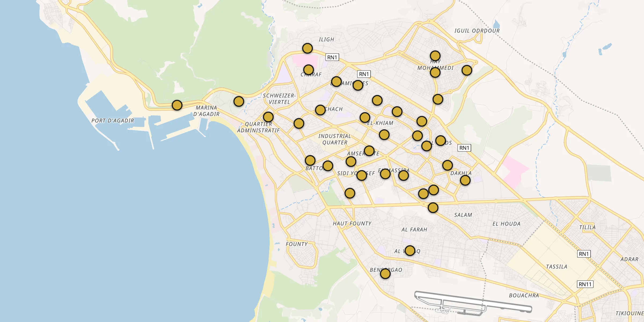Select the marker on the BENSERGAO label
This screenshot has width=644, height=322.
(385, 274)
